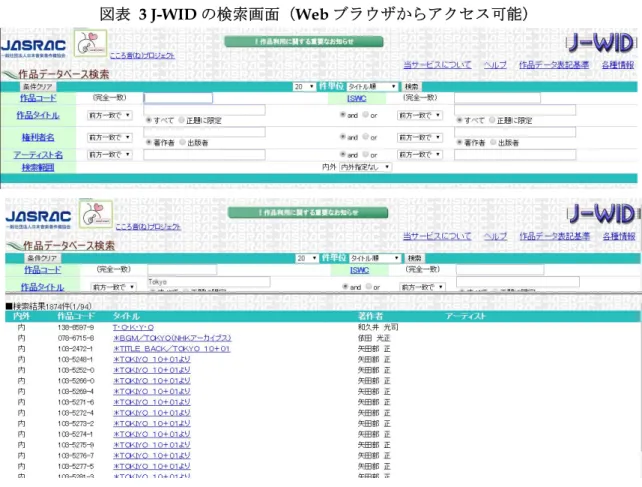This screenshot has height=487, width=642.
Task: Open second '前方一致で' dropdown in 権利者名 row
Action: point(420,138)
